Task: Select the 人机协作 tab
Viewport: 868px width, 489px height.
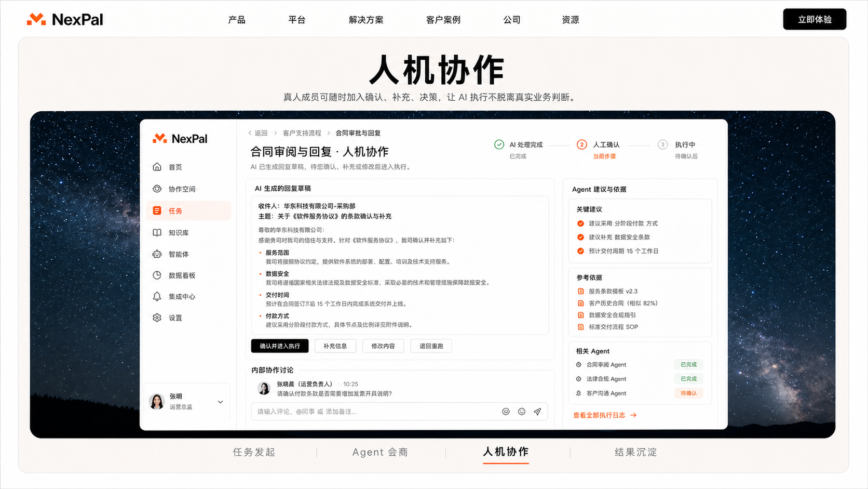Action: (506, 452)
